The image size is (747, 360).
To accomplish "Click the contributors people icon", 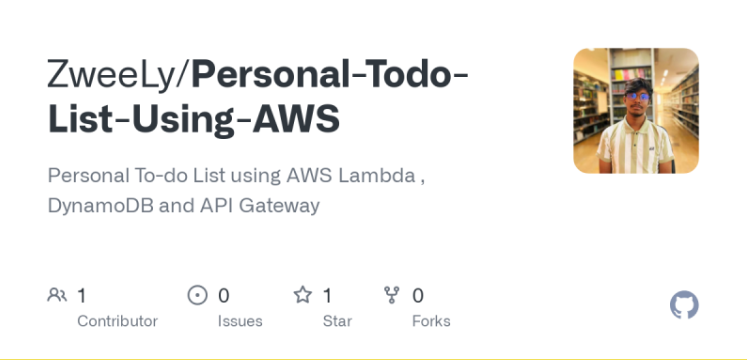I will click(x=57, y=295).
